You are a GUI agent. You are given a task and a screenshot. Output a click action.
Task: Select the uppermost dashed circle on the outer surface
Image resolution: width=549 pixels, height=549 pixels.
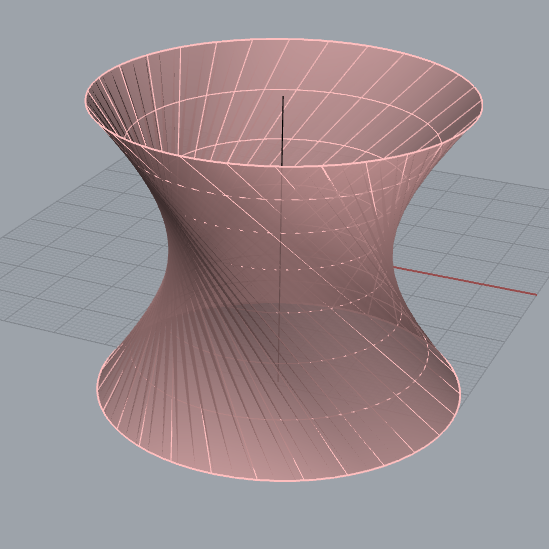coord(280,199)
